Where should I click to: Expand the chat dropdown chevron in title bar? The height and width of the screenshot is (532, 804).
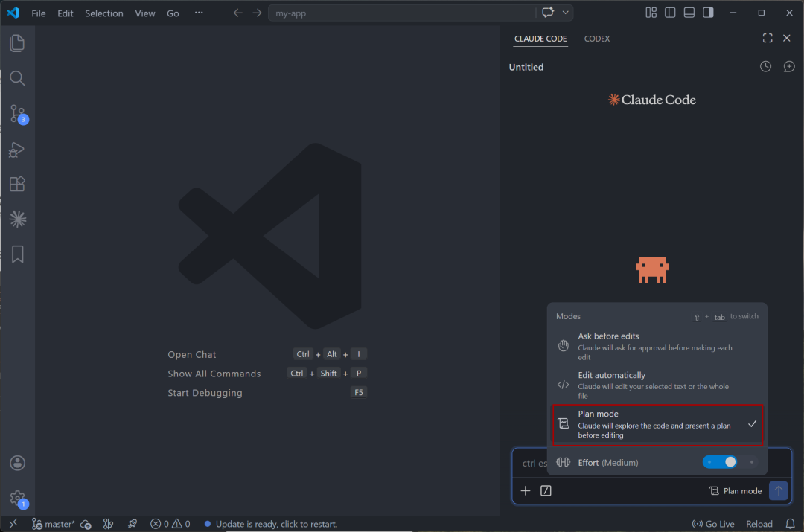tap(565, 13)
